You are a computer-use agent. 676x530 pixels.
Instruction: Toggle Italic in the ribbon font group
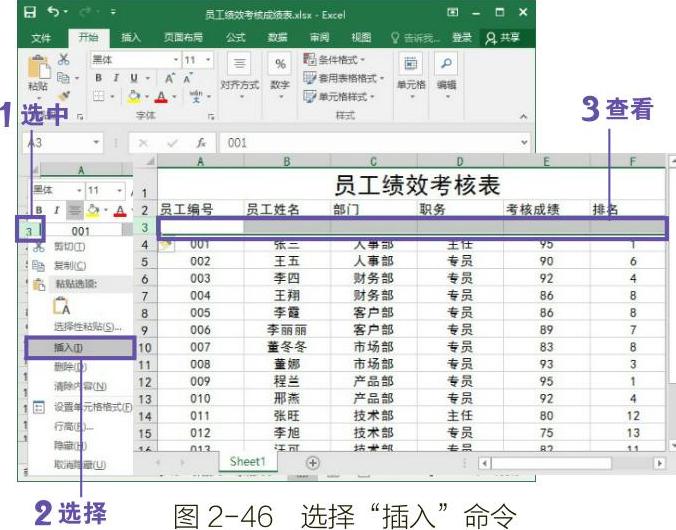(115, 78)
